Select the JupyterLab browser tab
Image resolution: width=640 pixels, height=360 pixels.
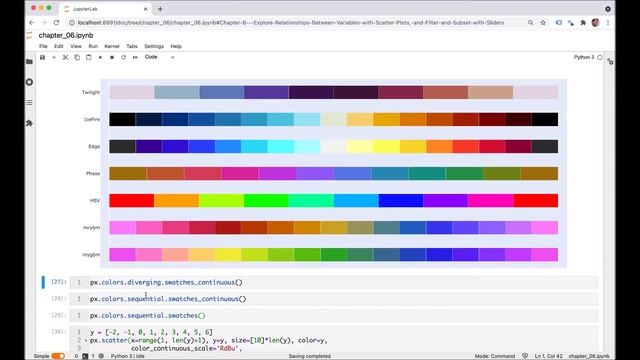pyautogui.click(x=105, y=9)
